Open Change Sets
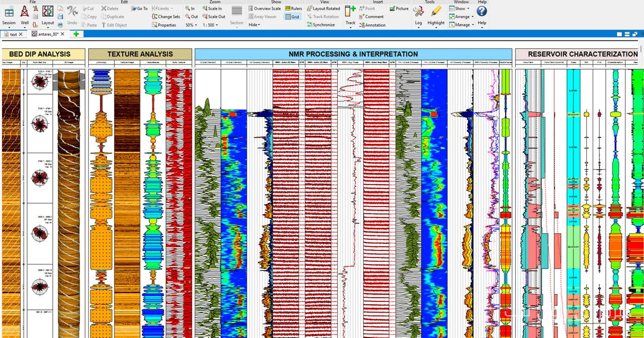644x338 pixels. pos(166,17)
